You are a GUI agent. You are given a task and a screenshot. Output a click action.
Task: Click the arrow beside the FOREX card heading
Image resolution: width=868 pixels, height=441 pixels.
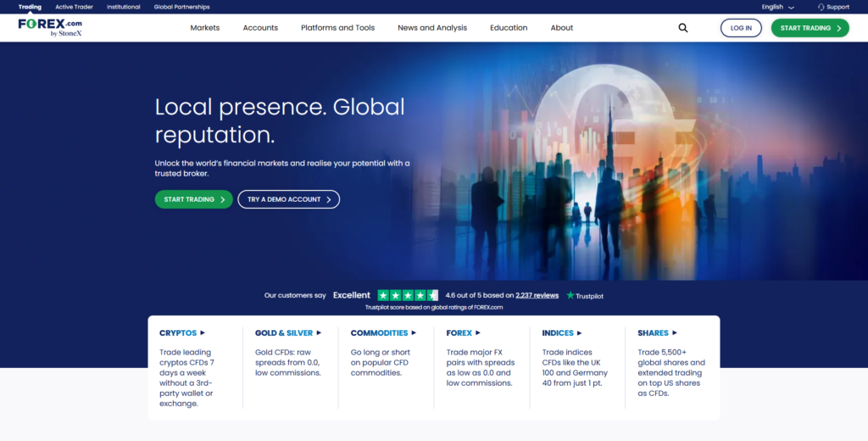click(x=478, y=333)
